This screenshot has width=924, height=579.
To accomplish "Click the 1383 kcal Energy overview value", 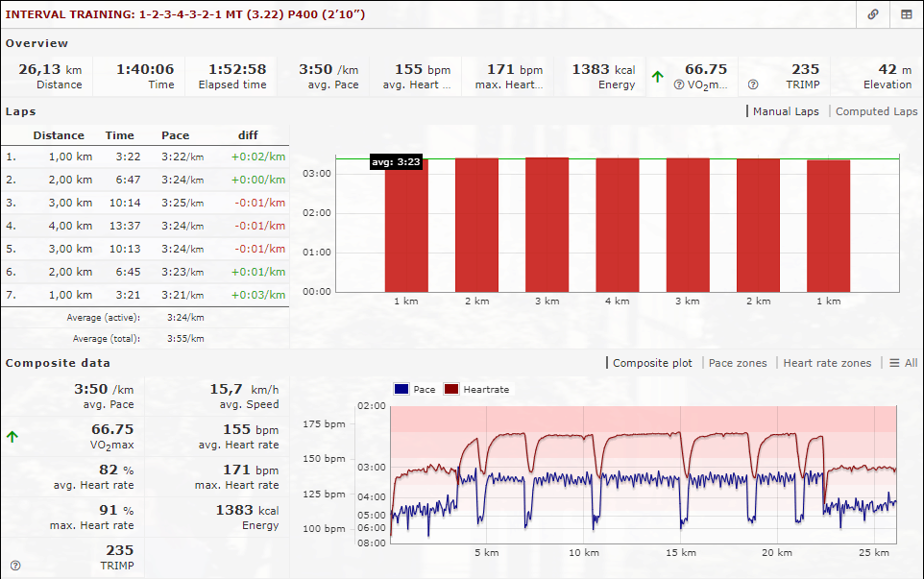I will [x=603, y=69].
